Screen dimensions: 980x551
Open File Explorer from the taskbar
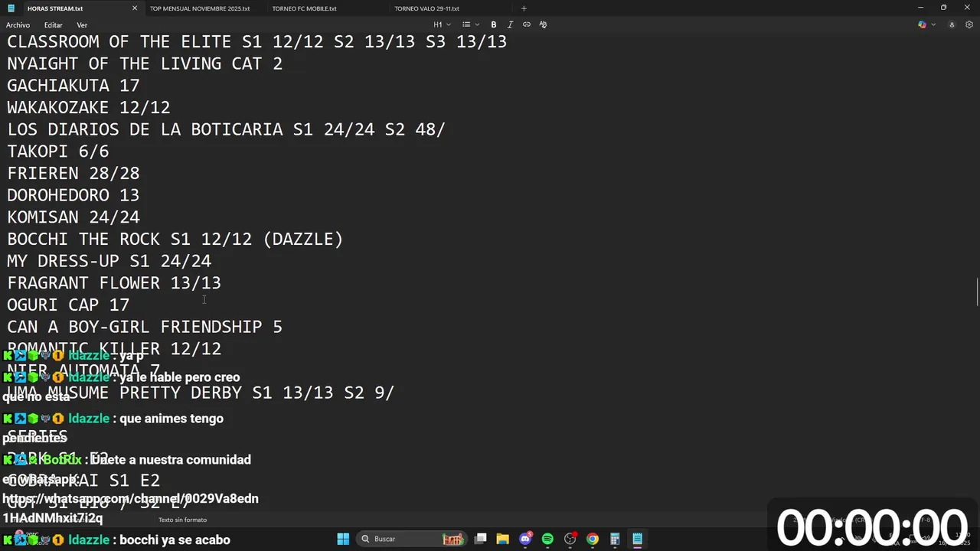(x=502, y=539)
